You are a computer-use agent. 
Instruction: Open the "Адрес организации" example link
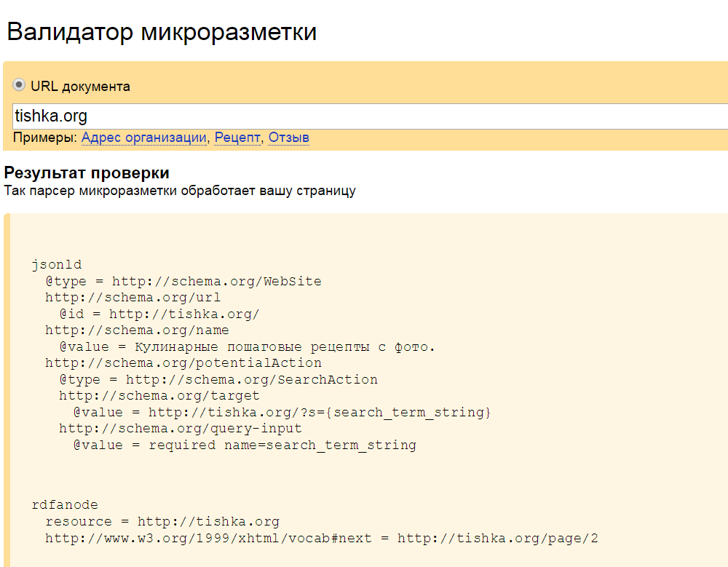[143, 138]
